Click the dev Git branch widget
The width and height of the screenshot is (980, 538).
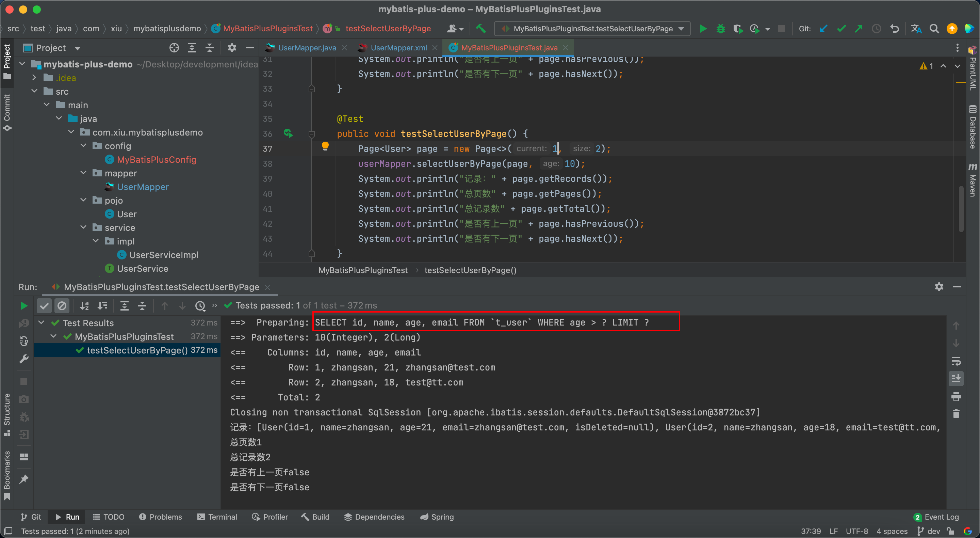pos(929,531)
